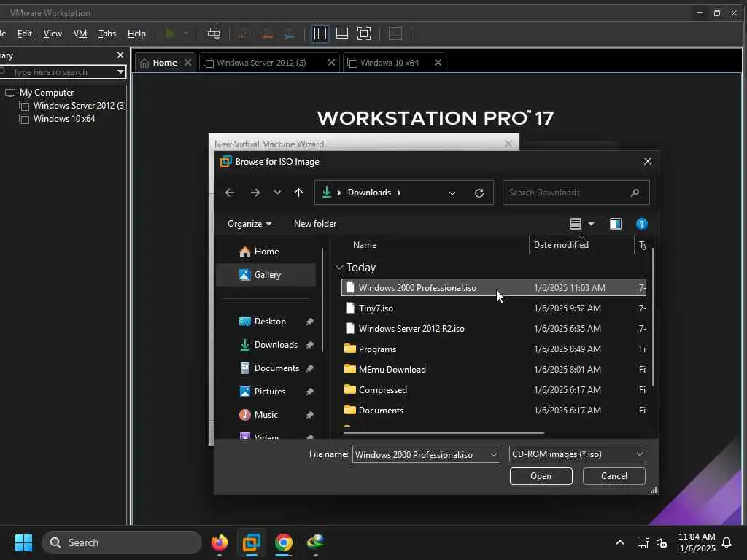
Task: Select the Compressed folder
Action: [494, 390]
